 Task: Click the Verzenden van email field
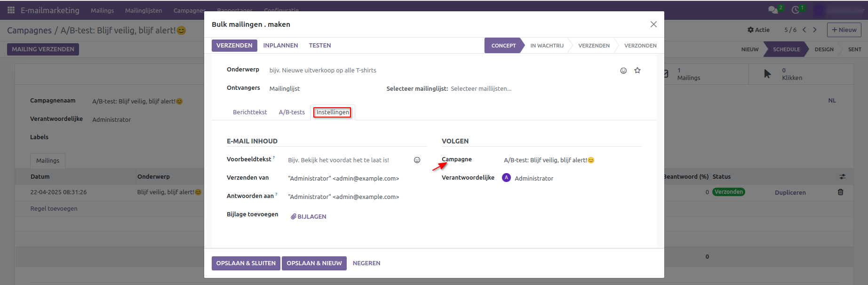point(357,179)
